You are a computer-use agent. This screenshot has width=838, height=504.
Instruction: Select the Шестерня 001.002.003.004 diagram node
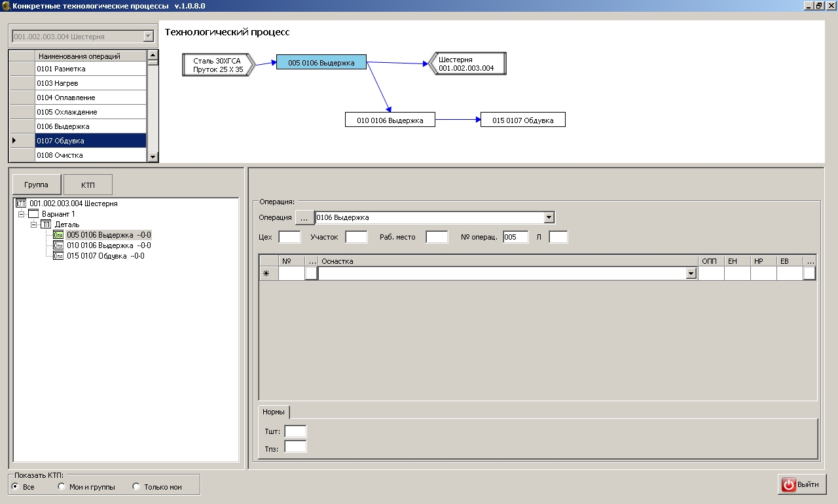[x=467, y=63]
